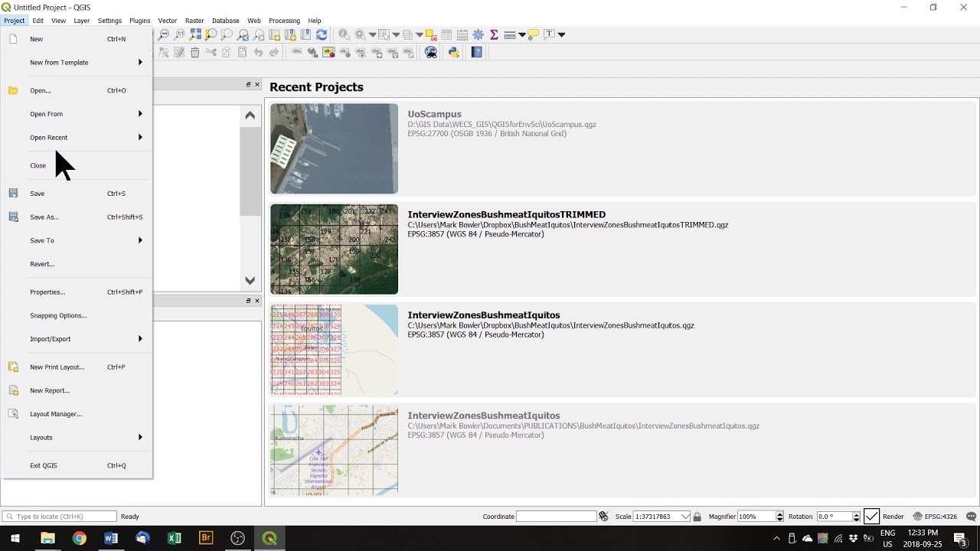This screenshot has width=980, height=551.
Task: Click the UoScampus marina thumbnail
Action: 334,148
